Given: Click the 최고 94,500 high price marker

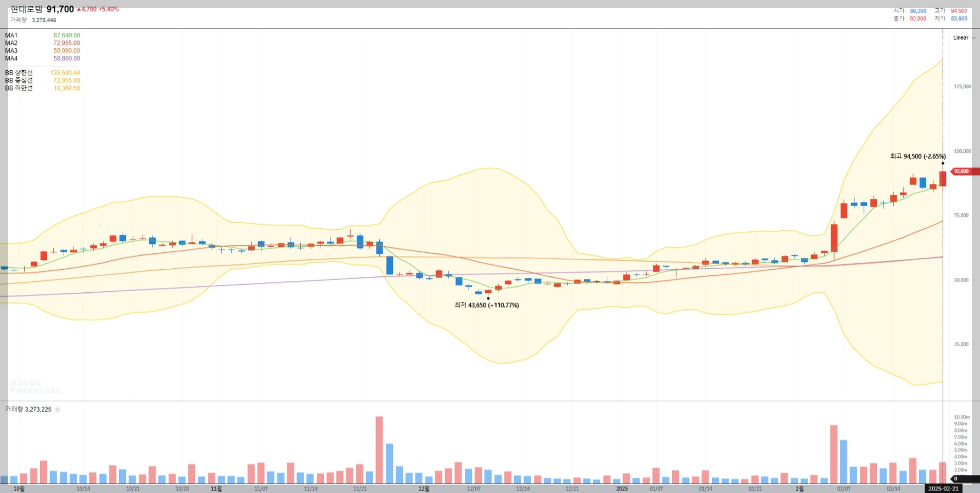Looking at the screenshot, I should (918, 156).
